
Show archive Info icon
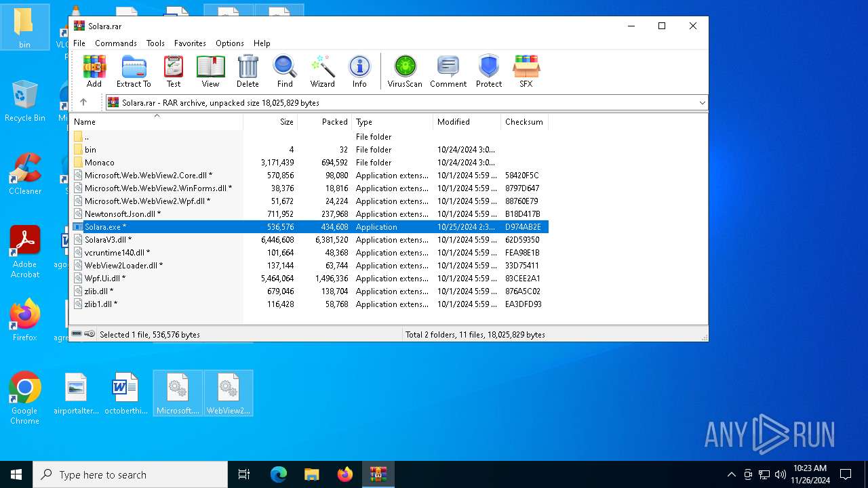[x=359, y=72]
